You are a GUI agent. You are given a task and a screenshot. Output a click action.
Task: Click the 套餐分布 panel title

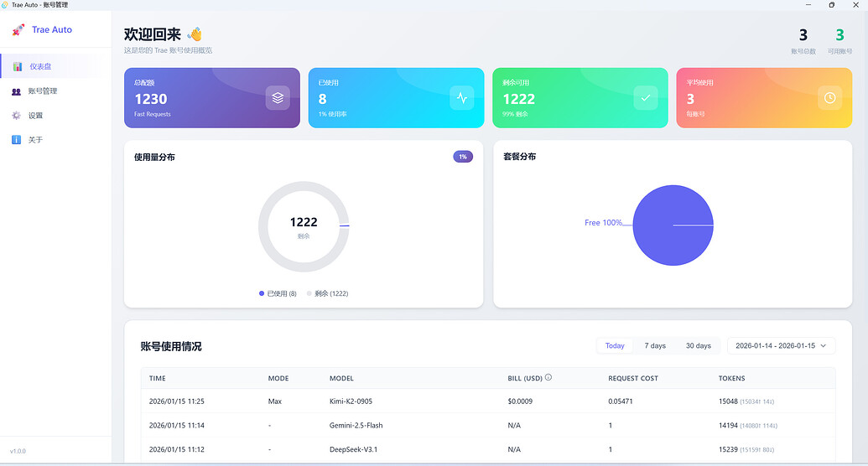pos(519,157)
